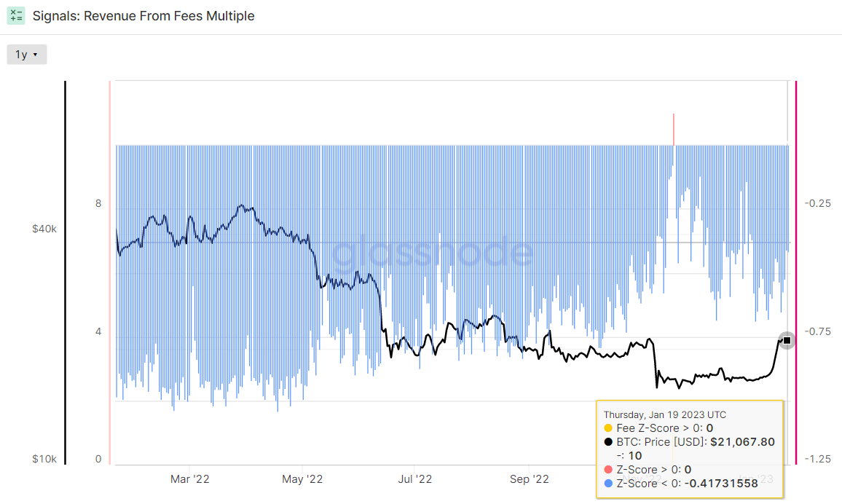The height and width of the screenshot is (504, 842).
Task: Click the blue Z-Score < 0 dot
Action: (x=608, y=483)
